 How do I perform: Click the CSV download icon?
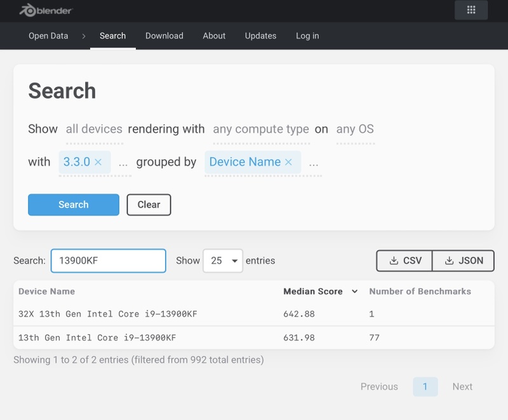[x=394, y=261]
